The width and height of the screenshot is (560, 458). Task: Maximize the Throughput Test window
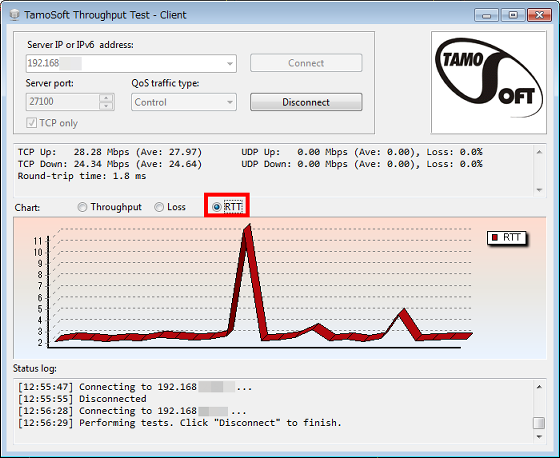click(513, 15)
